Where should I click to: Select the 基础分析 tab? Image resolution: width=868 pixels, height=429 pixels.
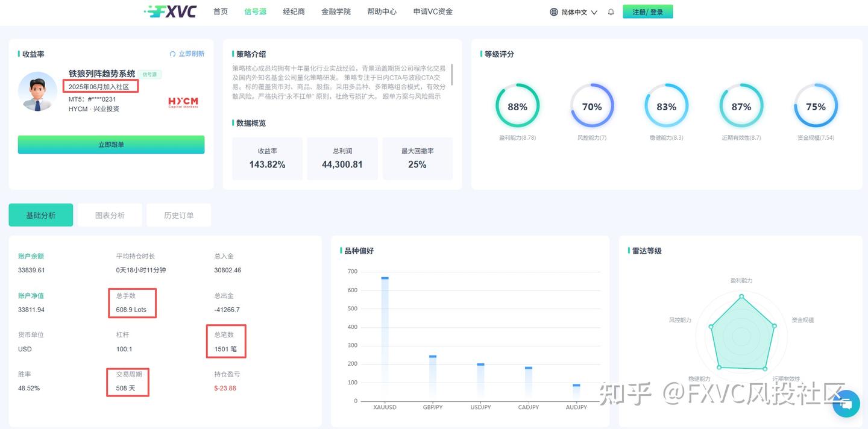coord(40,214)
